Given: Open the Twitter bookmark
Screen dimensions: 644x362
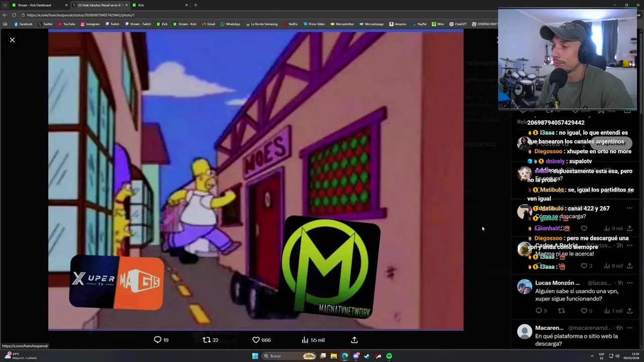Looking at the screenshot, I should (x=45, y=24).
